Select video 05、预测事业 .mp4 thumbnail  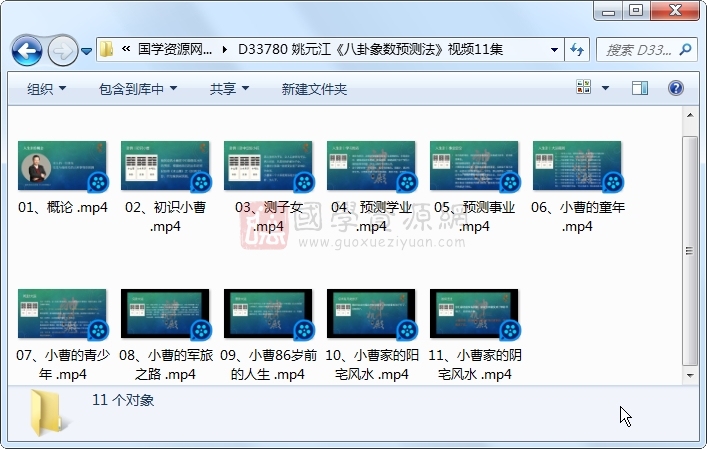coord(474,165)
